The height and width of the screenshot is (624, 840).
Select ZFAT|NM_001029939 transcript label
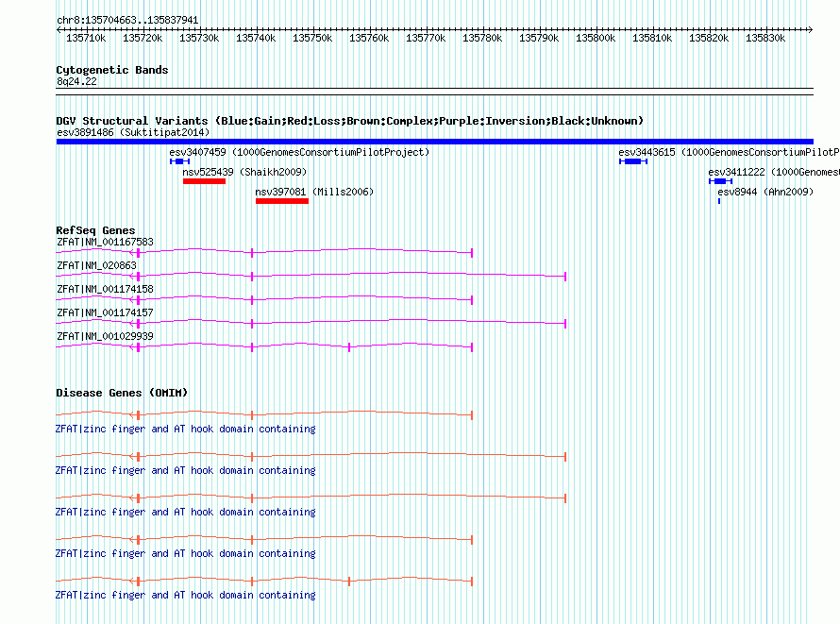click(105, 336)
